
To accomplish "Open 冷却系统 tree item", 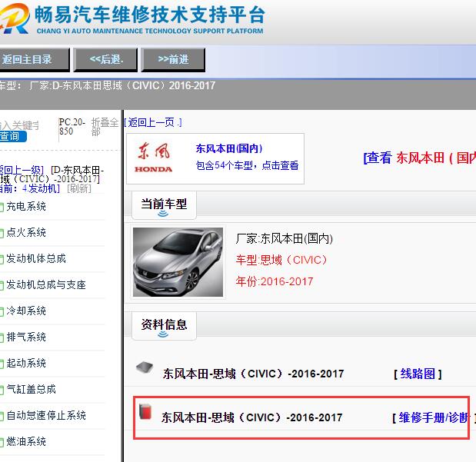I will point(26,311).
